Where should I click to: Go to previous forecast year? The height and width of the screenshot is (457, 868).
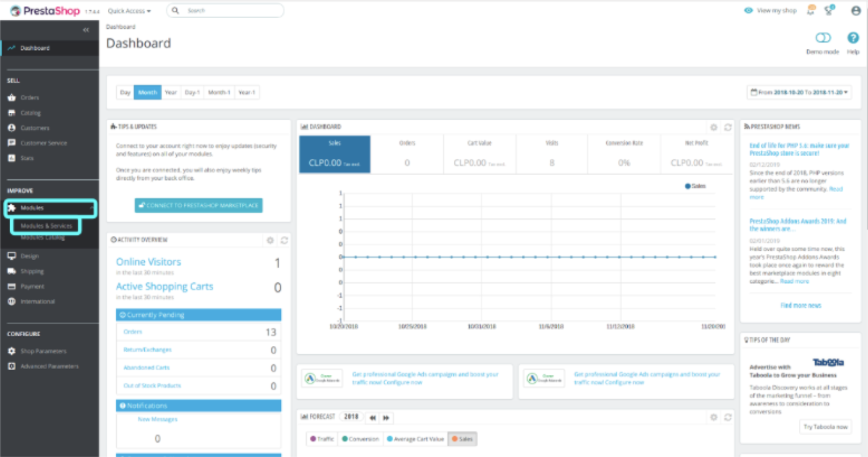pos(373,418)
